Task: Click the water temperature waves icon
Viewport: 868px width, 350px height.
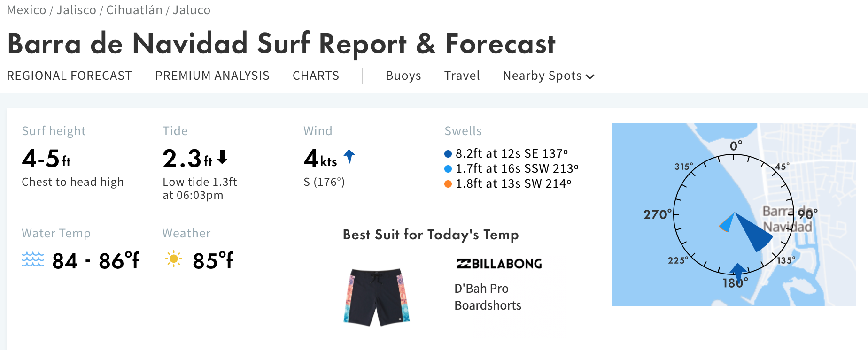Action: pyautogui.click(x=33, y=259)
